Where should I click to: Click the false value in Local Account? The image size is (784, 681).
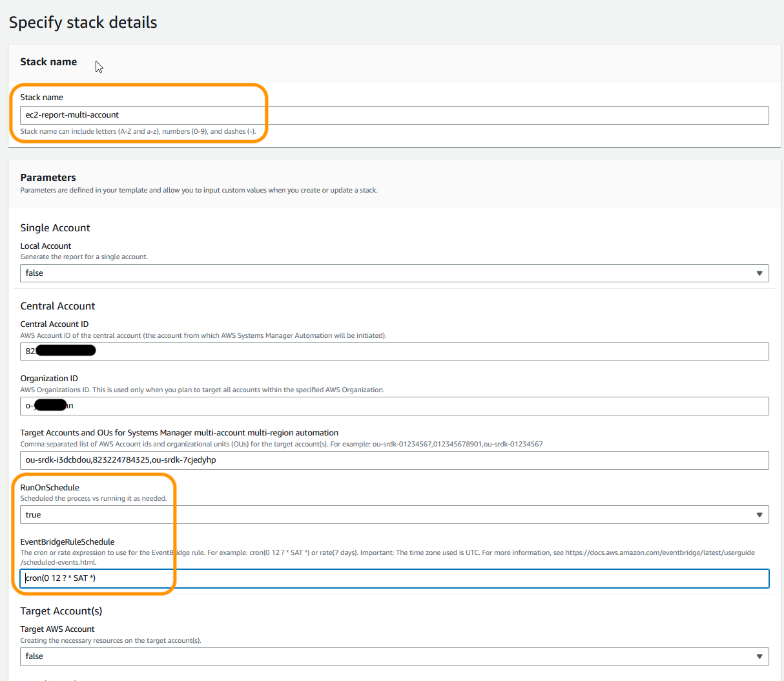[34, 273]
